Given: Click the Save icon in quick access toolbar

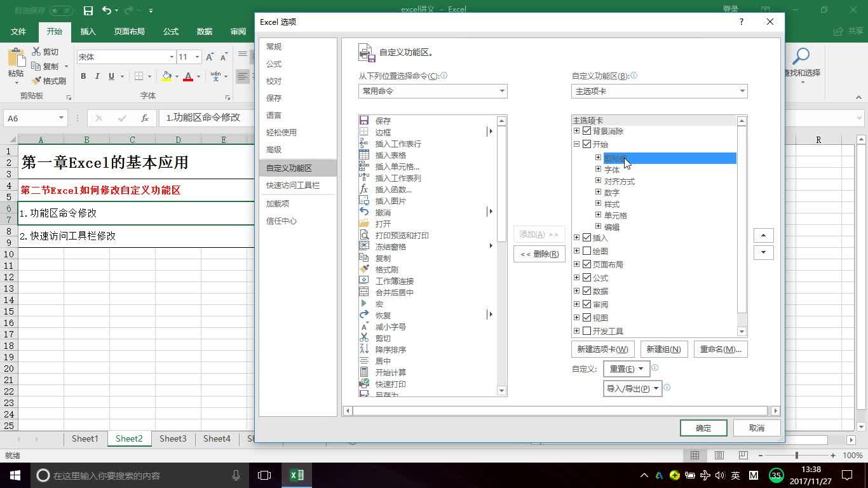Looking at the screenshot, I should pos(88,11).
